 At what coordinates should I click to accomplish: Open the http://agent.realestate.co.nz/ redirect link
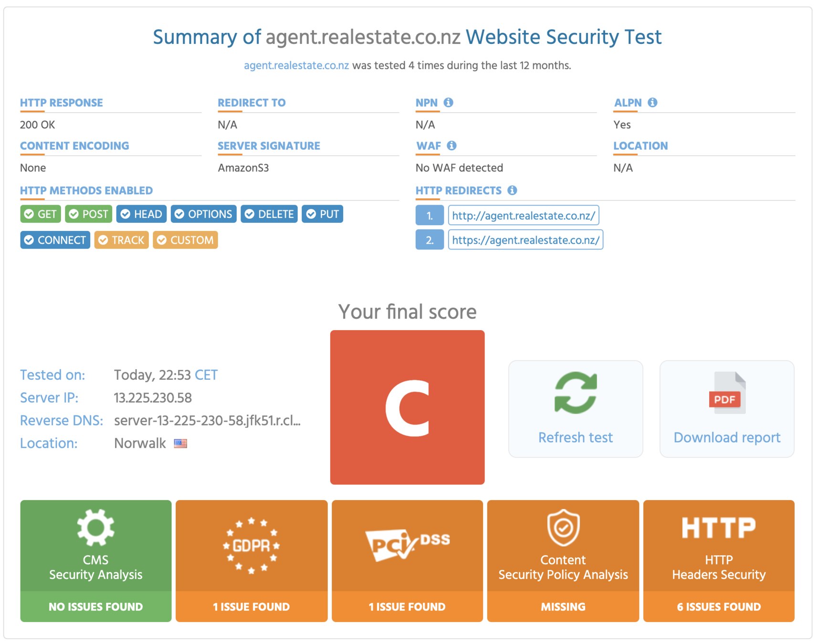tap(524, 216)
